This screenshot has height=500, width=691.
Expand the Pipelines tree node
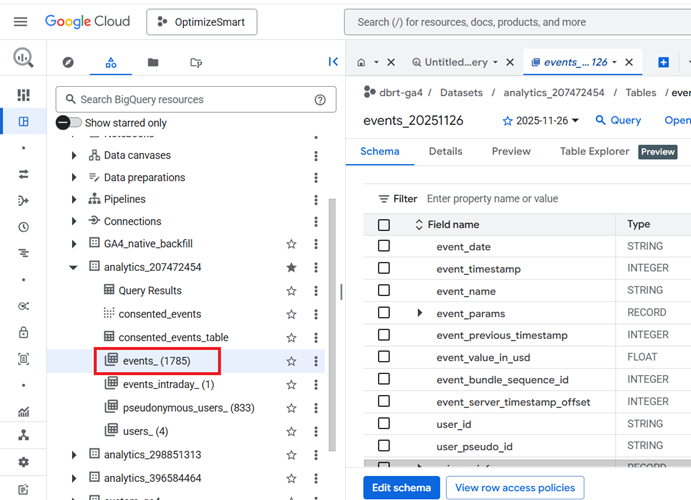[74, 200]
